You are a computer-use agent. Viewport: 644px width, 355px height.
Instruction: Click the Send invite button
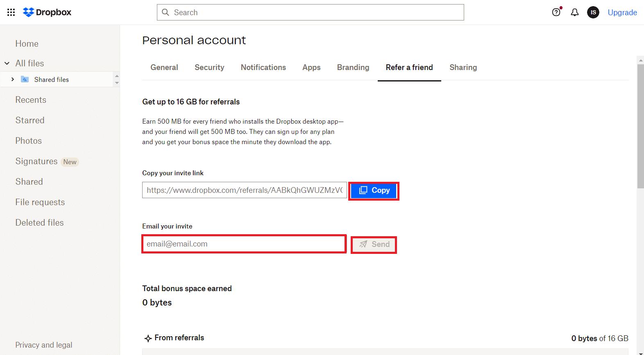click(x=374, y=244)
